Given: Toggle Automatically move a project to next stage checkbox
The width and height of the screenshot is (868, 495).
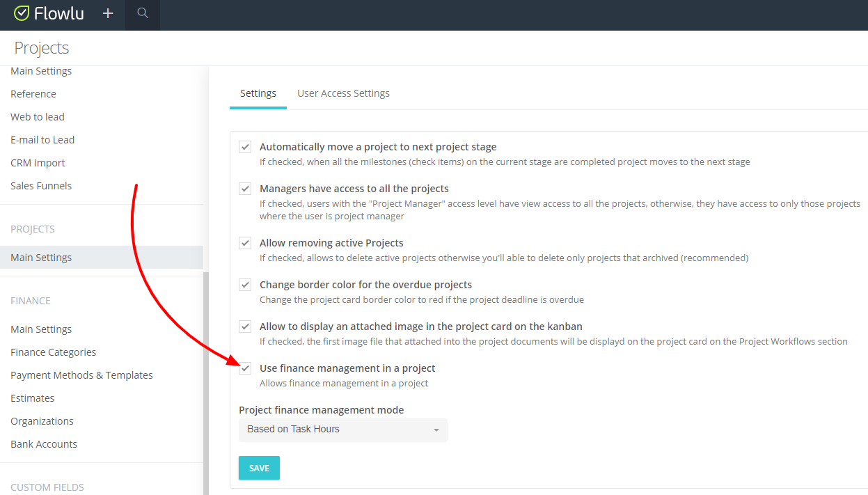Looking at the screenshot, I should click(x=245, y=147).
